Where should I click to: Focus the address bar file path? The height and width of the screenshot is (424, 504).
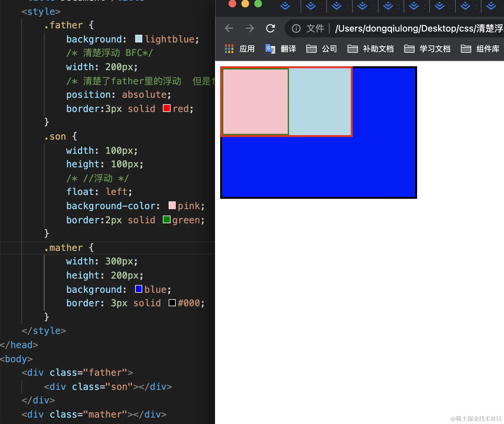419,29
